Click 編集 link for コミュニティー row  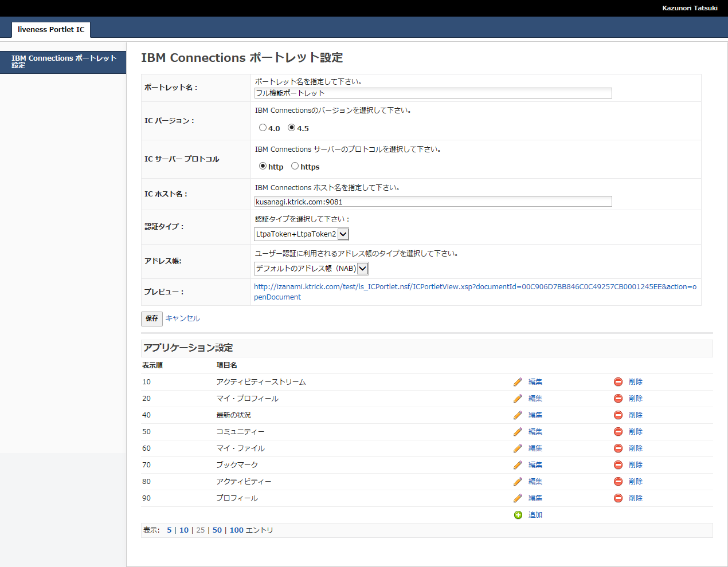(x=535, y=432)
